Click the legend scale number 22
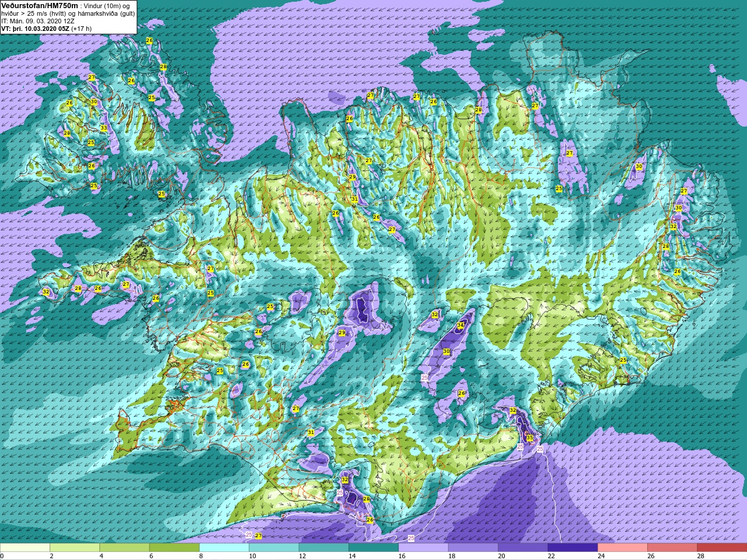This screenshot has width=747, height=560. (x=551, y=556)
